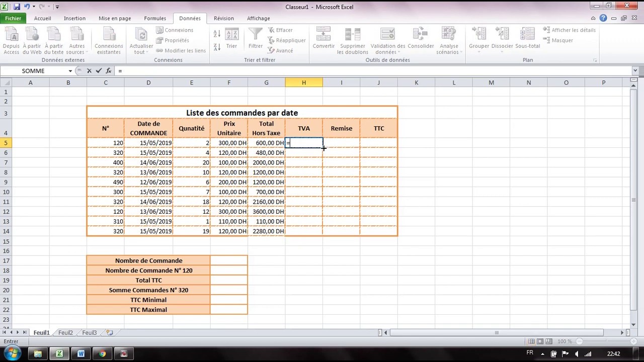The image size is (644, 362).
Task: Minimize the ribbon with caret icon
Action: pos(593,18)
